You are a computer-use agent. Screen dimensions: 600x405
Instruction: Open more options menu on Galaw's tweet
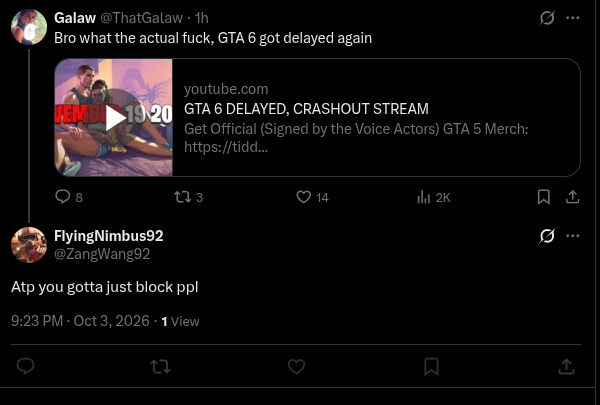[572, 18]
